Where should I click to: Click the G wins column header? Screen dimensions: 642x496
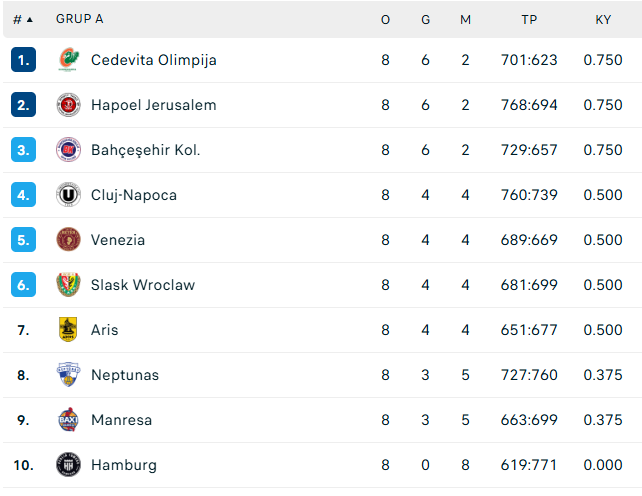[x=425, y=19]
